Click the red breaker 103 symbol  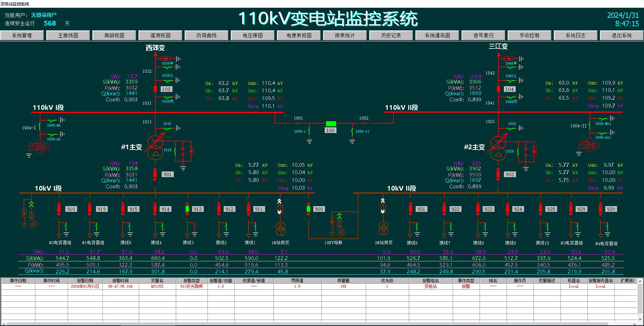click(x=155, y=89)
